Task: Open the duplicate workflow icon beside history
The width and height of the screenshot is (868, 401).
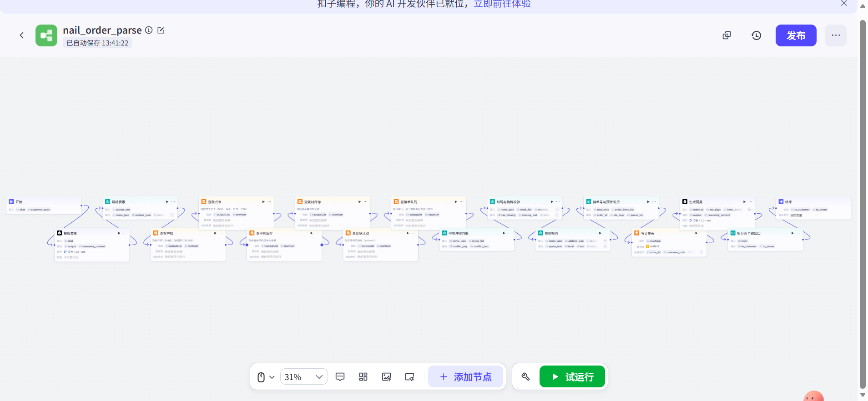Action: (x=727, y=35)
